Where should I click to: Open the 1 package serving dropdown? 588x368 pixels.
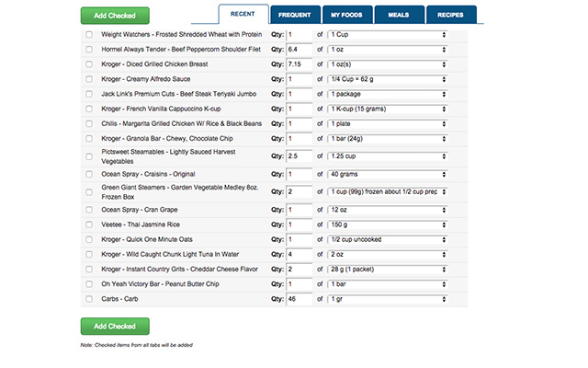pos(388,94)
